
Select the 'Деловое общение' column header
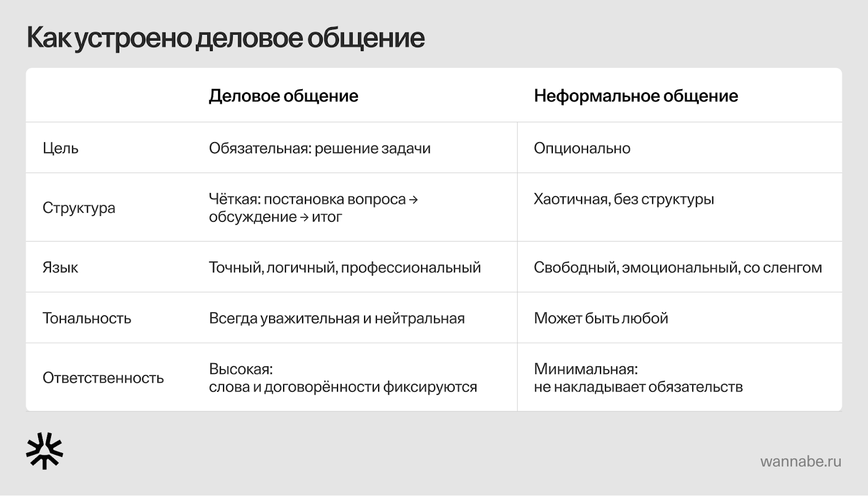click(x=284, y=96)
